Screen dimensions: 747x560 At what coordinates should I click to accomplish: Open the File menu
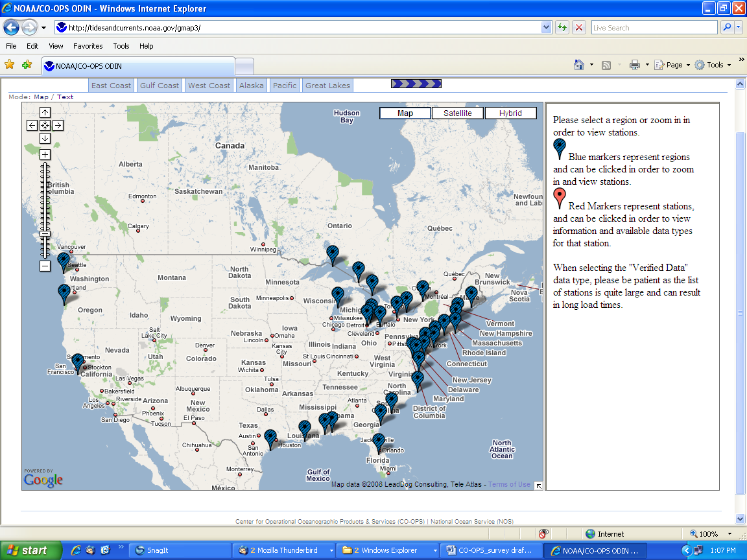click(11, 46)
